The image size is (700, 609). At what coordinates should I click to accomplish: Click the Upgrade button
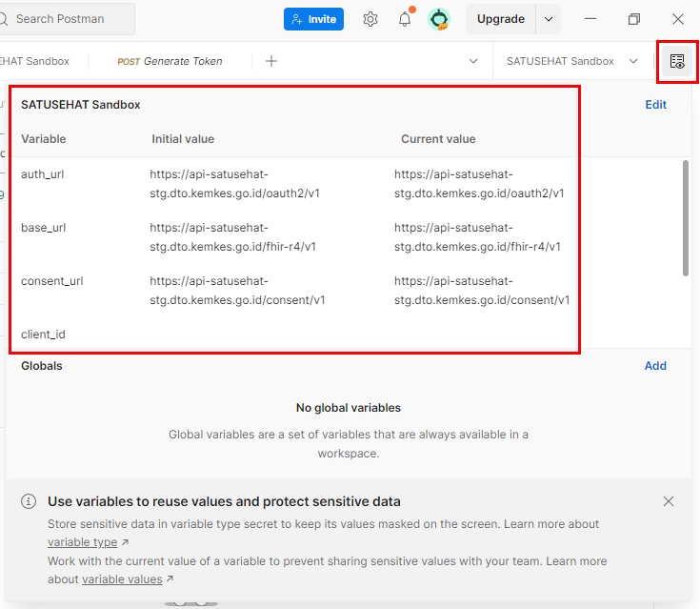pos(500,19)
